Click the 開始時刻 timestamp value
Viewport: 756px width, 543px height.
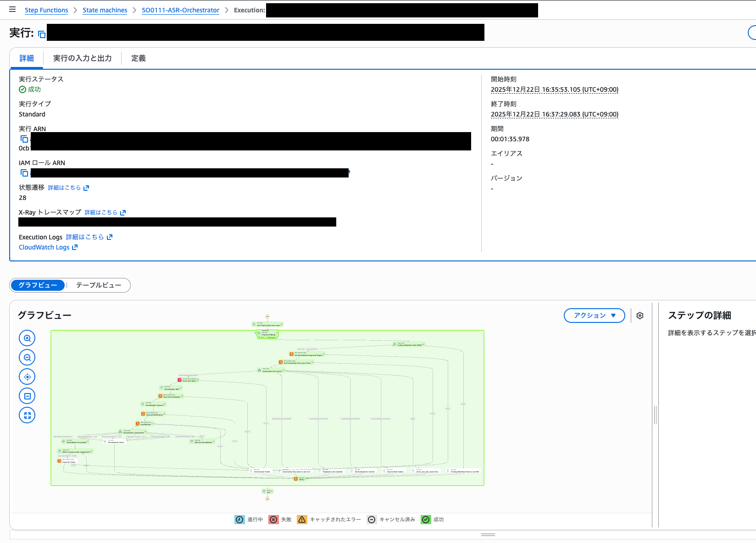pos(555,89)
